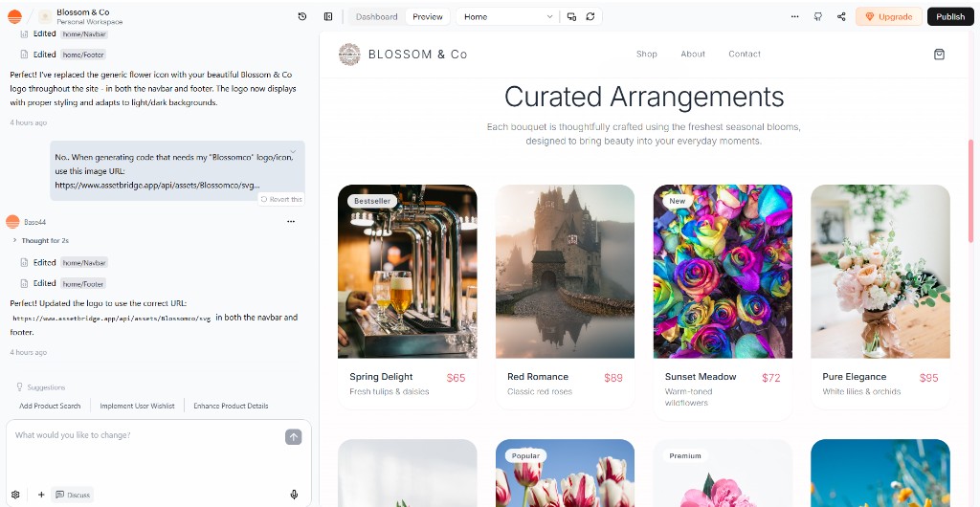Refresh the preview with reload icon
This screenshot has width=980, height=507.
click(x=590, y=17)
